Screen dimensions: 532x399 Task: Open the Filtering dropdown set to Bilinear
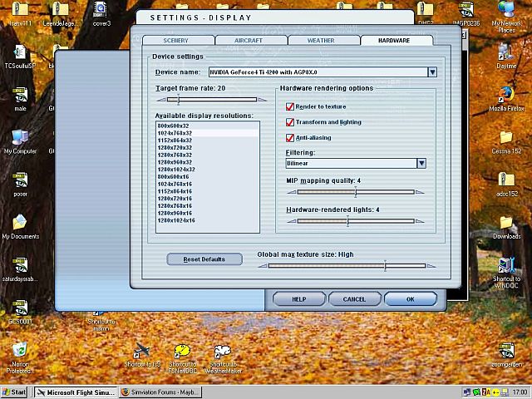(421, 163)
